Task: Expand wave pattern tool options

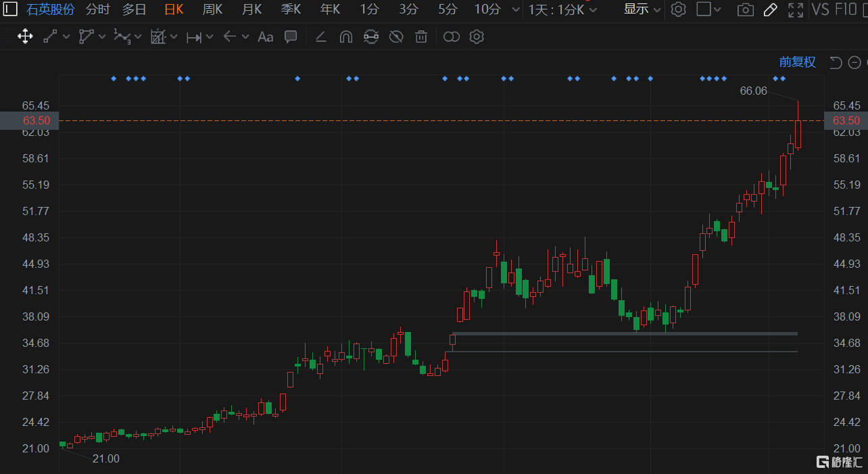Action: pos(138,37)
